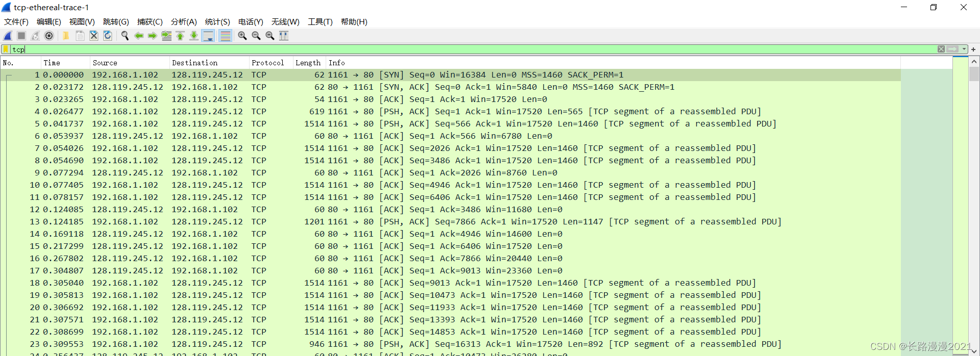Sort by the Protocol column header
This screenshot has width=980, height=356.
[x=271, y=63]
